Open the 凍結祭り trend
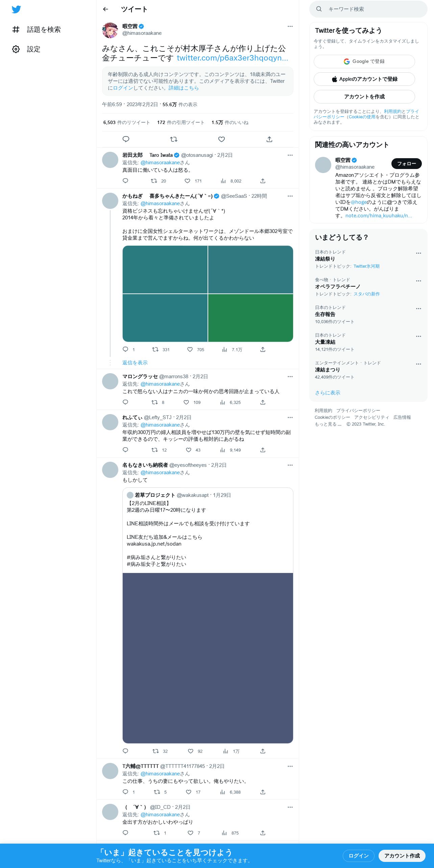434x868 pixels. tap(325, 259)
